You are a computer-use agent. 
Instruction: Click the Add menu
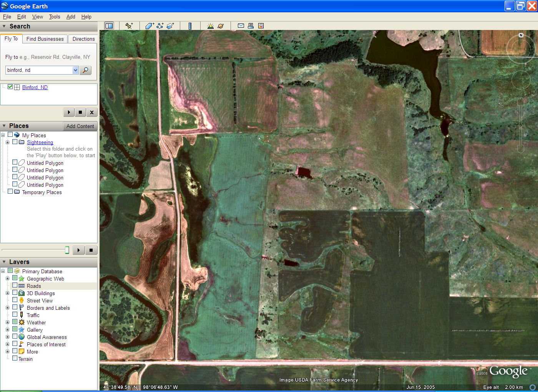(x=71, y=17)
